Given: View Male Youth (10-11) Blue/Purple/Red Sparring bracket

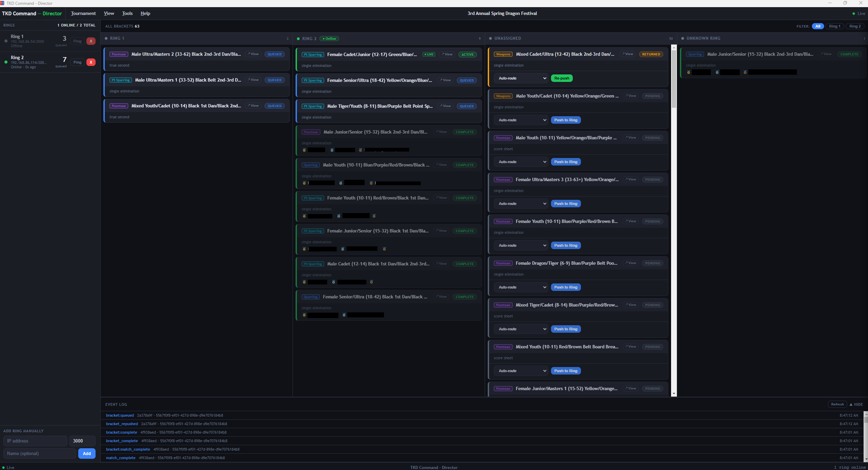Looking at the screenshot, I should coord(441,165).
